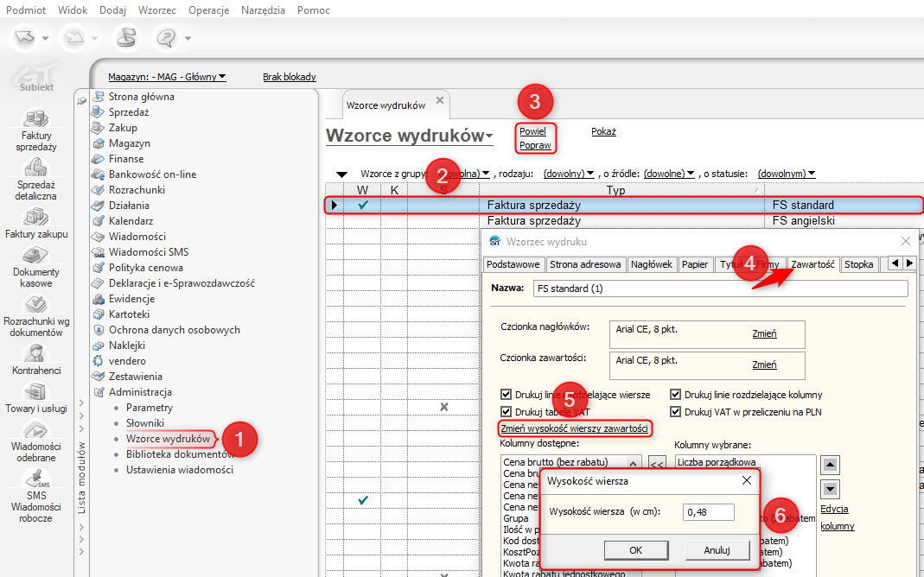Click the Powiel link

point(532,131)
